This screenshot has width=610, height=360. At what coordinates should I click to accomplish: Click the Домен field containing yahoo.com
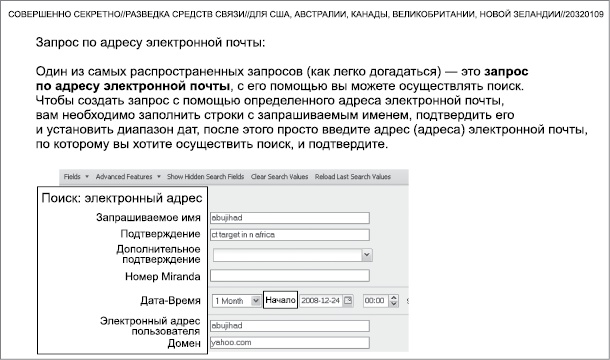290,342
